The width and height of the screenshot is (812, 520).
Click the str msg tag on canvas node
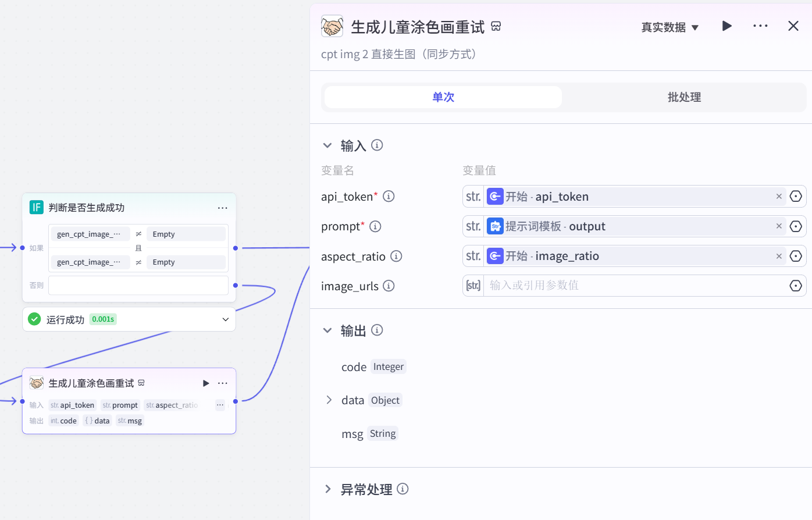click(130, 421)
